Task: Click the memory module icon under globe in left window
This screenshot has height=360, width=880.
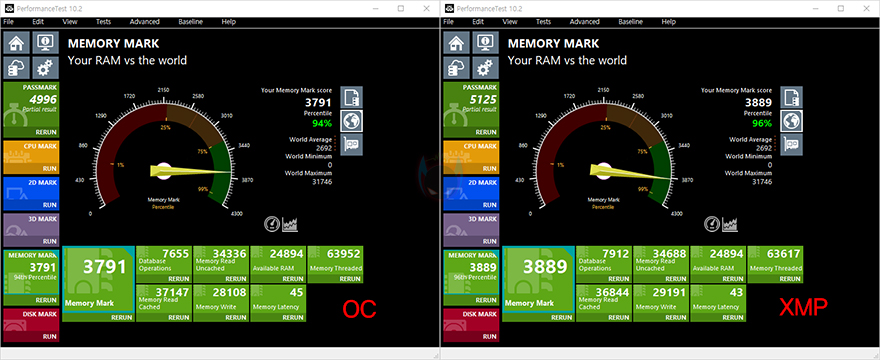Action: pyautogui.click(x=352, y=145)
